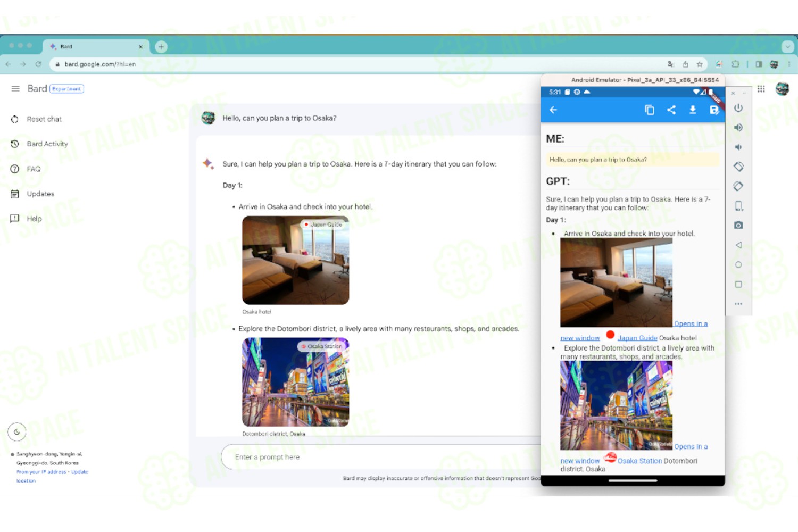Click the Osaka hotel image in Bard response
This screenshot has height=532, width=798.
point(296,260)
